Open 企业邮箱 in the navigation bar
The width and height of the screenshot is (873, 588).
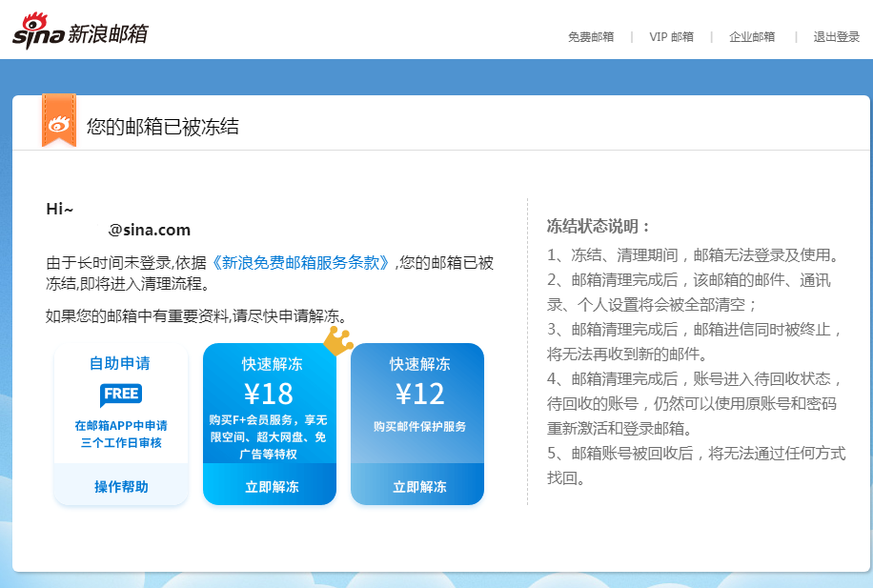point(750,36)
